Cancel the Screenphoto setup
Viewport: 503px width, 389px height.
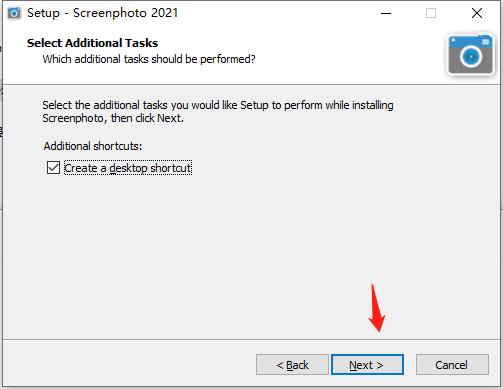click(x=452, y=365)
